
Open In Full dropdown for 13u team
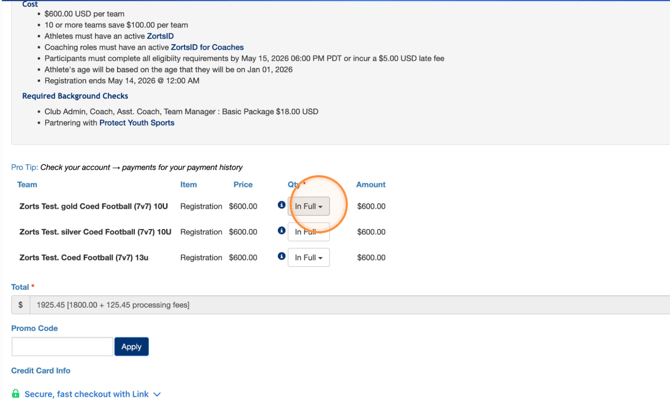pyautogui.click(x=308, y=258)
